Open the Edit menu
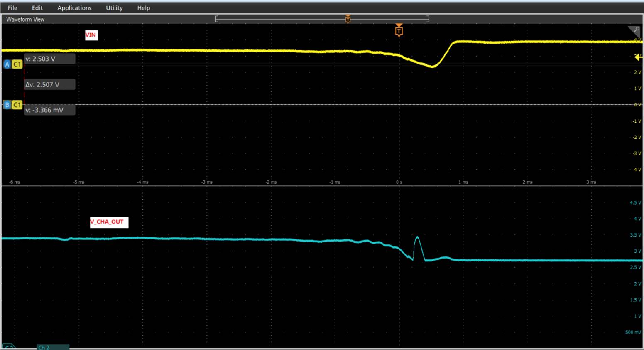The width and height of the screenshot is (644, 350). tap(37, 8)
